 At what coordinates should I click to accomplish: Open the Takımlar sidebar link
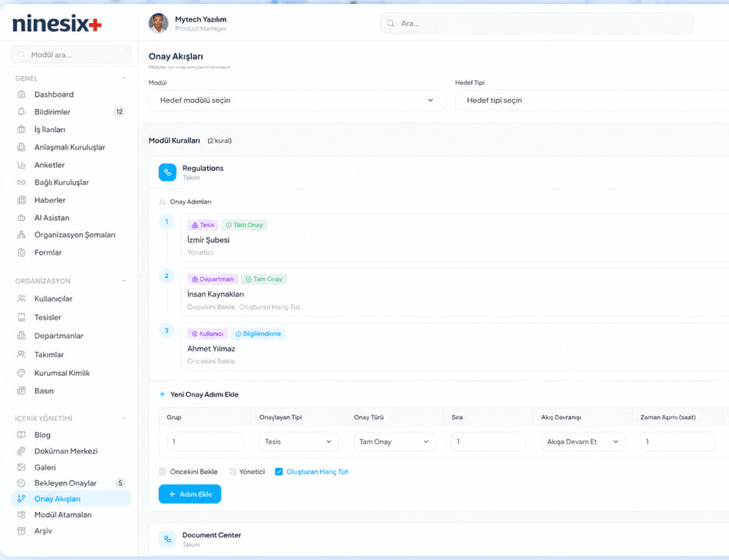point(71,354)
